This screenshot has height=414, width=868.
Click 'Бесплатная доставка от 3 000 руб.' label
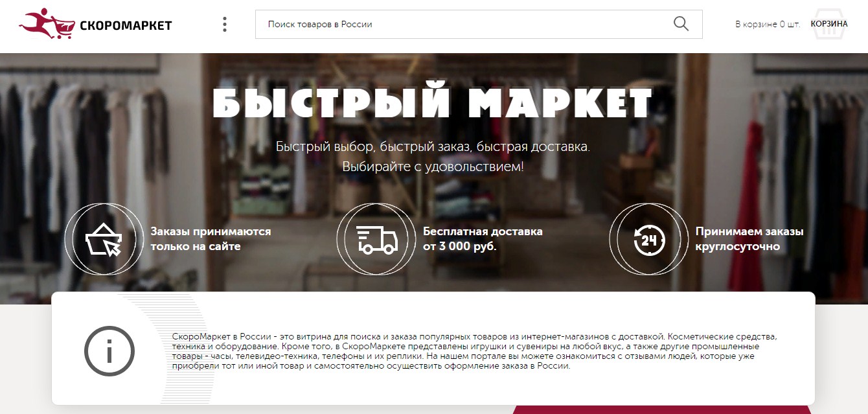tap(483, 239)
